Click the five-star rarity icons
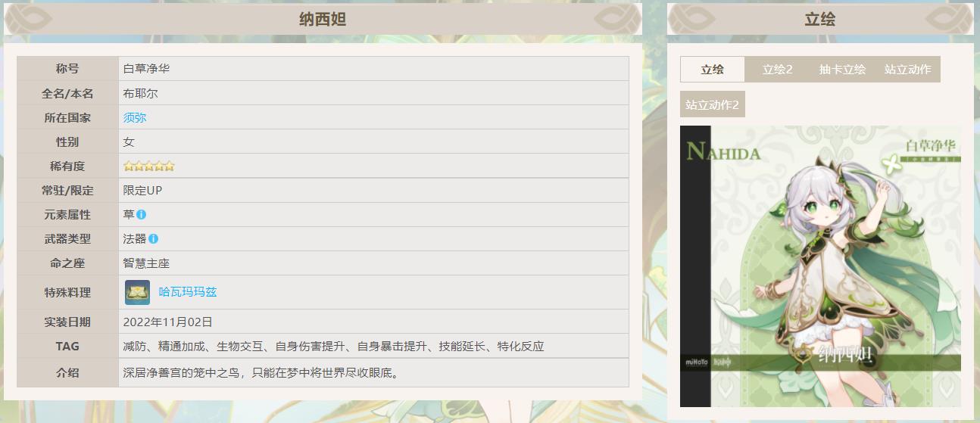Image resolution: width=980 pixels, height=423 pixels. coord(149,166)
